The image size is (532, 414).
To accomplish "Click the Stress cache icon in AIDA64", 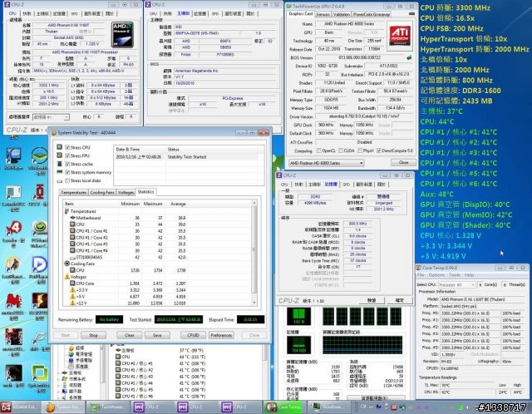I will click(59, 164).
